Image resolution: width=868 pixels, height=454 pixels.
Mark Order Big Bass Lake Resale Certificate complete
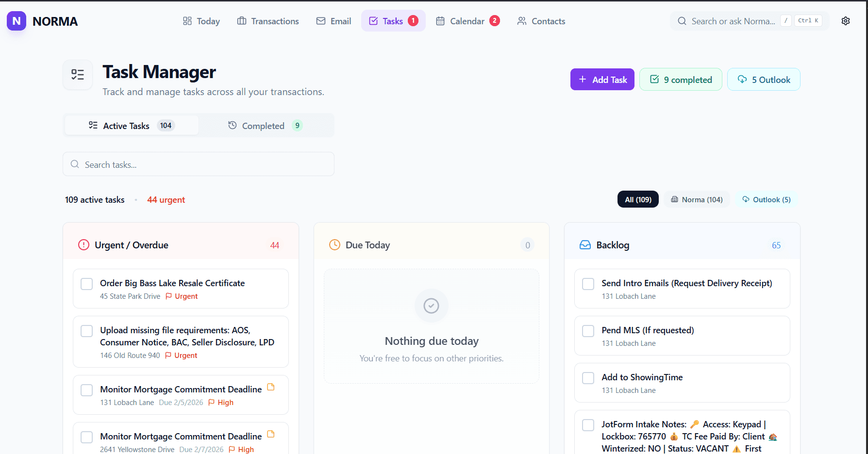[x=86, y=284]
